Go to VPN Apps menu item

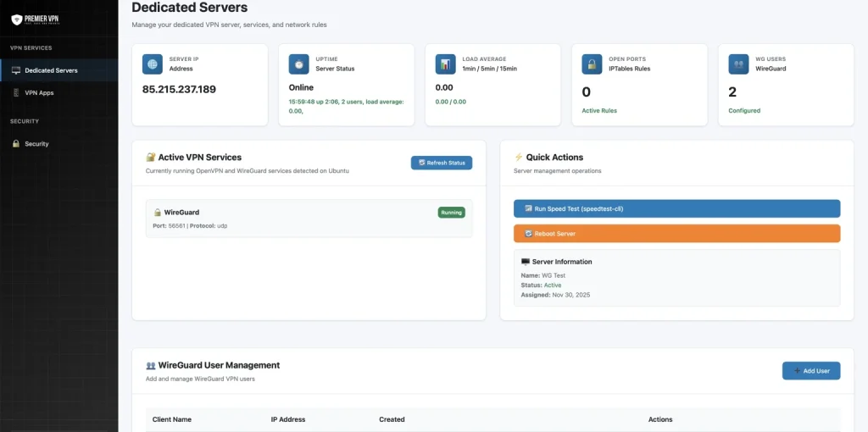tap(39, 92)
